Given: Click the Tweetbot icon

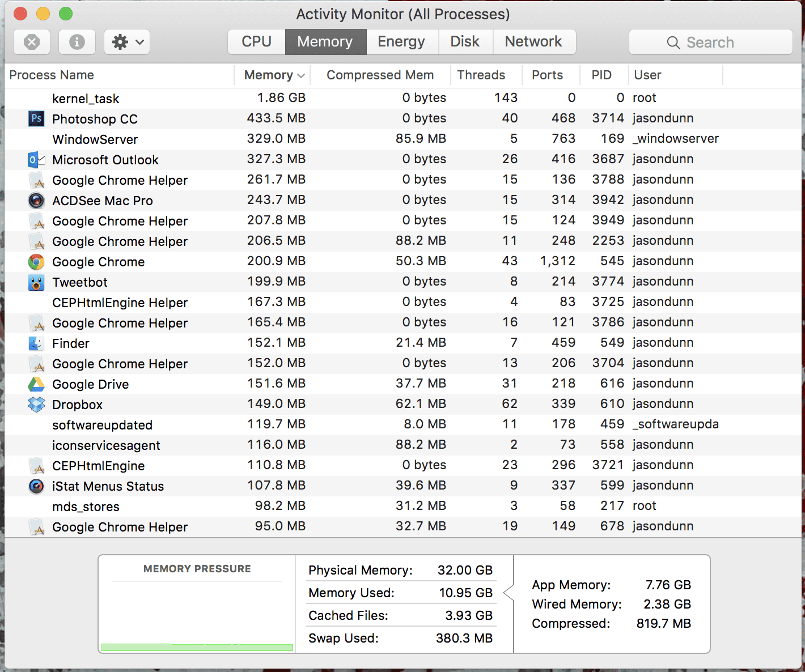Looking at the screenshot, I should [36, 282].
